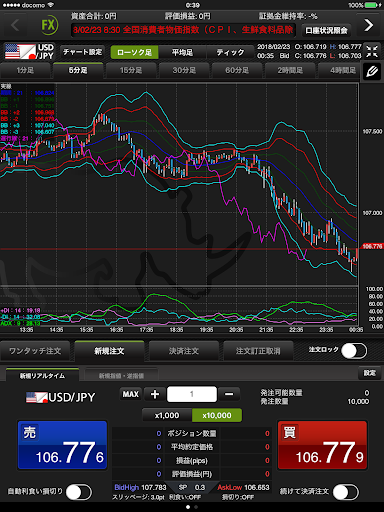Go forward with the right arrow

368,25
